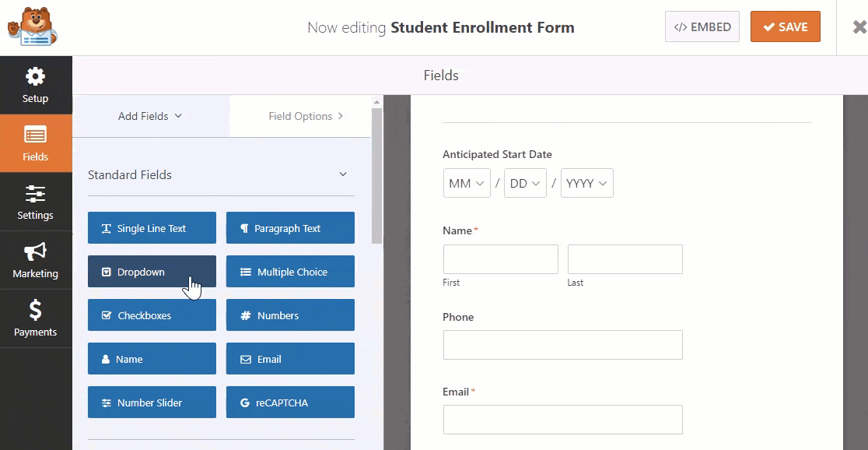Click the orange Save button
This screenshot has height=450, width=868.
[785, 26]
